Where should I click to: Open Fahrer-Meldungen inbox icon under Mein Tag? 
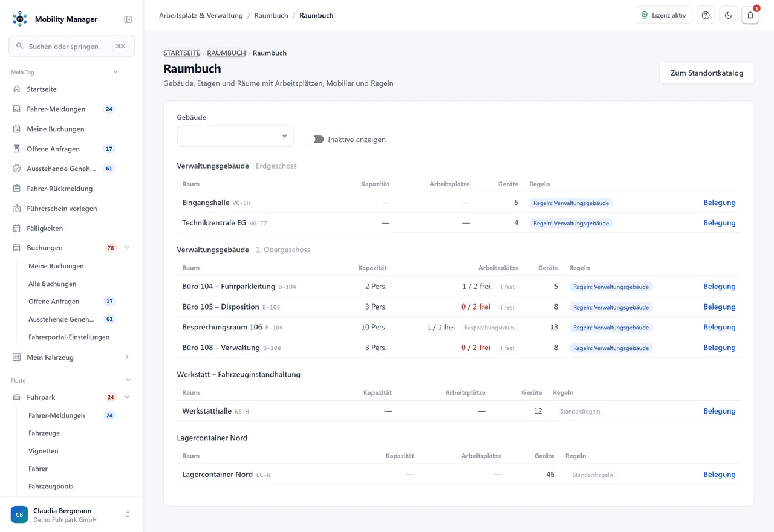click(17, 109)
